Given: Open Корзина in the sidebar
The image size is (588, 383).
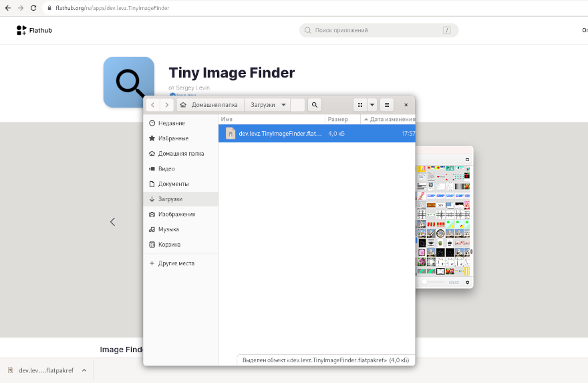Looking at the screenshot, I should click(x=168, y=245).
